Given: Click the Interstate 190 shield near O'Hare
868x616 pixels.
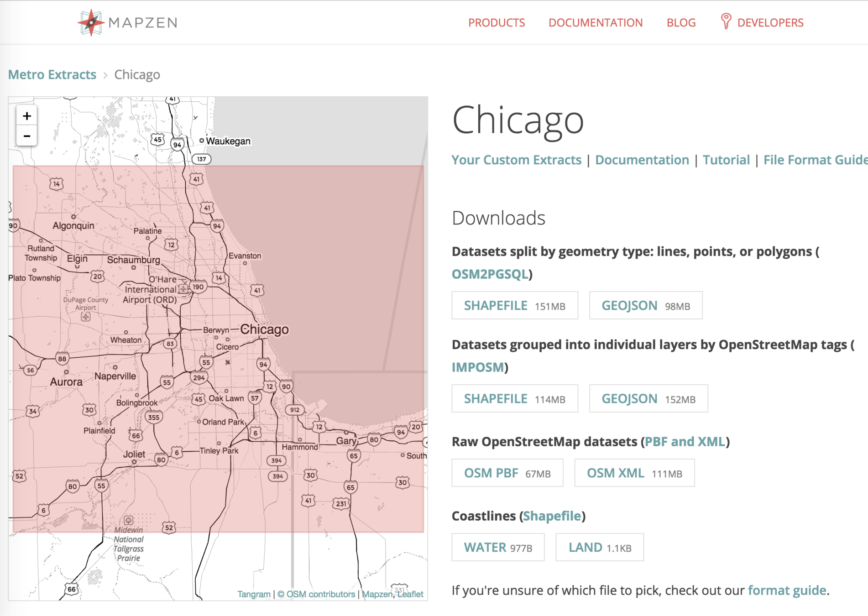Looking at the screenshot, I should tap(198, 287).
